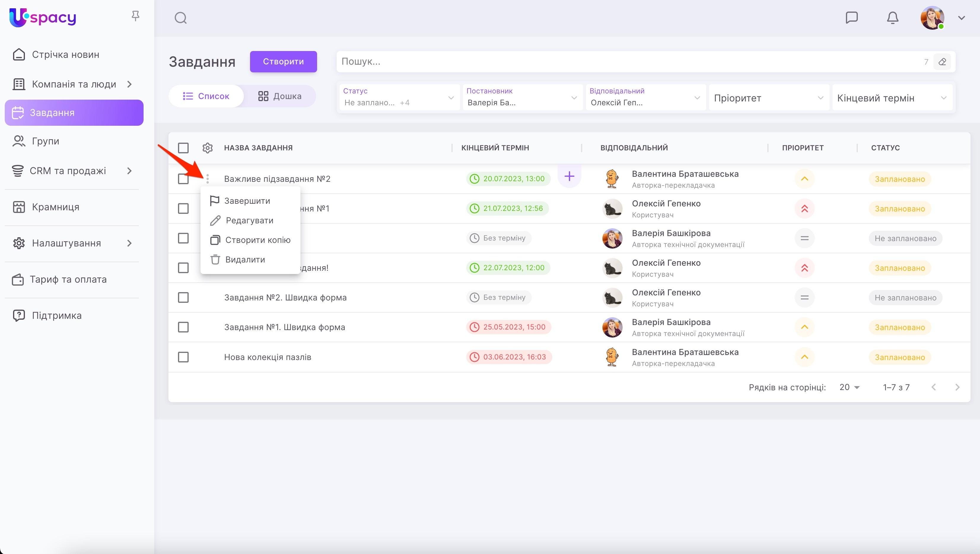Select checkbox for Завдання №2. Швидка форма

coord(183,297)
